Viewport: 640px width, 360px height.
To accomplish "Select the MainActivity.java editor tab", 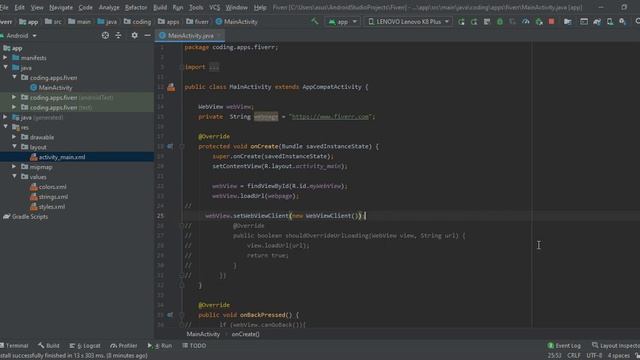I will tap(190, 36).
